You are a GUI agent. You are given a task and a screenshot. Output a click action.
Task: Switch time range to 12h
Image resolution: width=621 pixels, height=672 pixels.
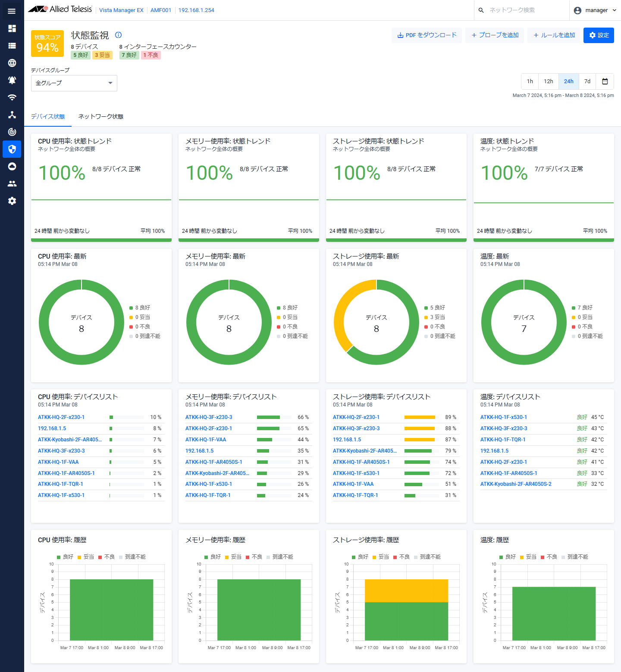click(x=548, y=81)
